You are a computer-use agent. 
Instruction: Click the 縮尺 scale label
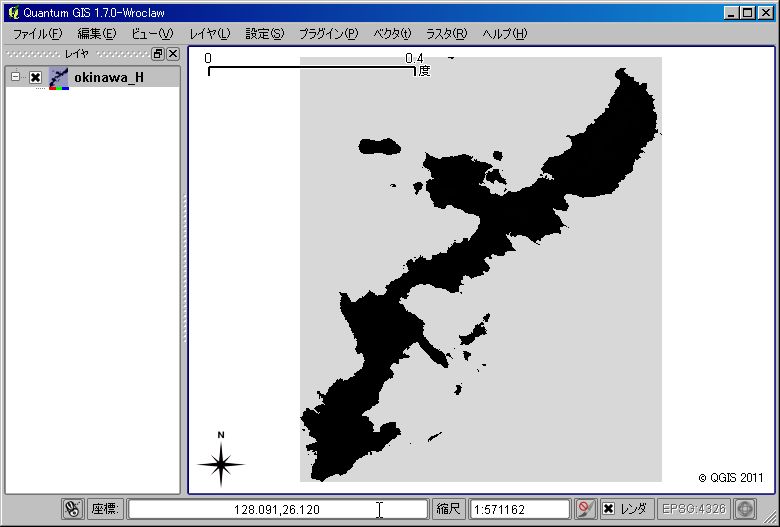(448, 509)
